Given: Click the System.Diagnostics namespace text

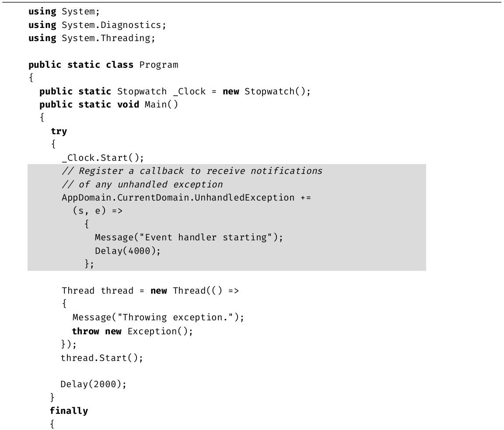Looking at the screenshot, I should click(x=114, y=25).
